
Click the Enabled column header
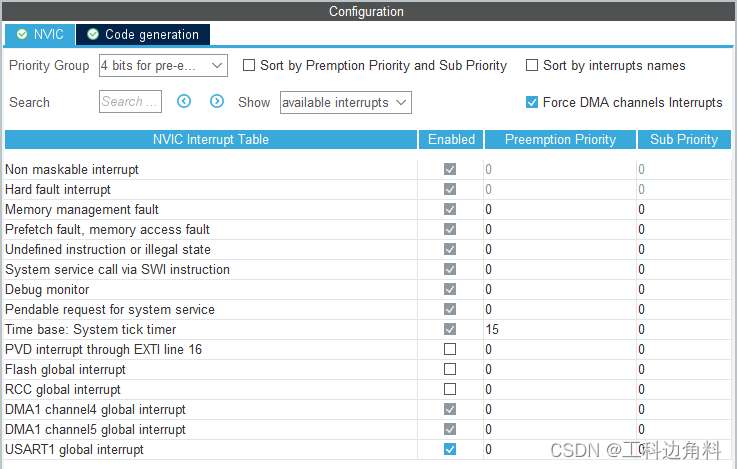[x=451, y=140]
